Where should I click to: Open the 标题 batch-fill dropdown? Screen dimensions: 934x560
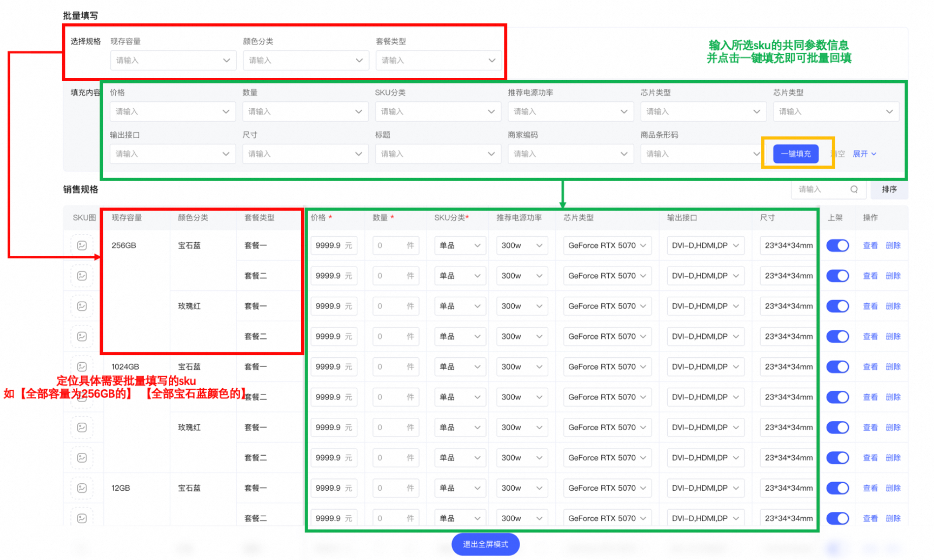tap(438, 154)
